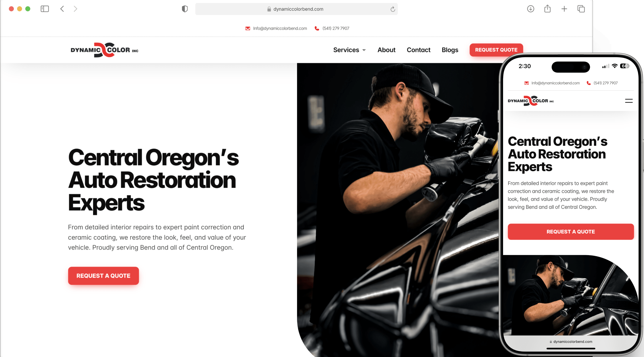Go back with the browser back arrow
The width and height of the screenshot is (644, 357).
coord(62,9)
